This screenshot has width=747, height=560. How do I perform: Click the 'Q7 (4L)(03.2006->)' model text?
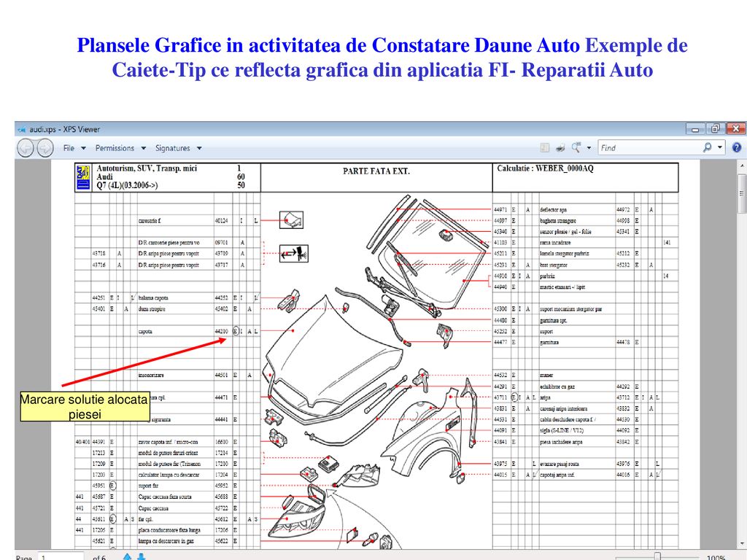click(x=127, y=185)
